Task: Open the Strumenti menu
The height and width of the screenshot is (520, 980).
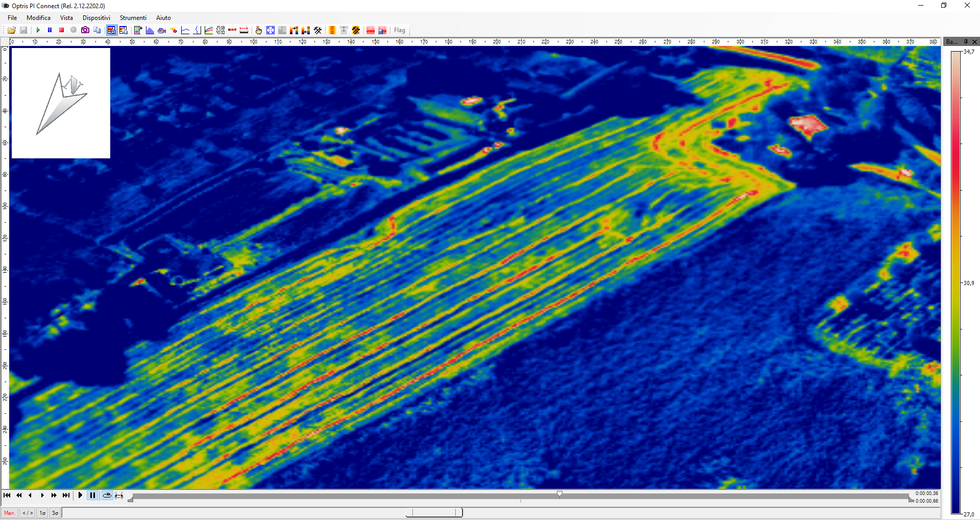Action: tap(133, 18)
